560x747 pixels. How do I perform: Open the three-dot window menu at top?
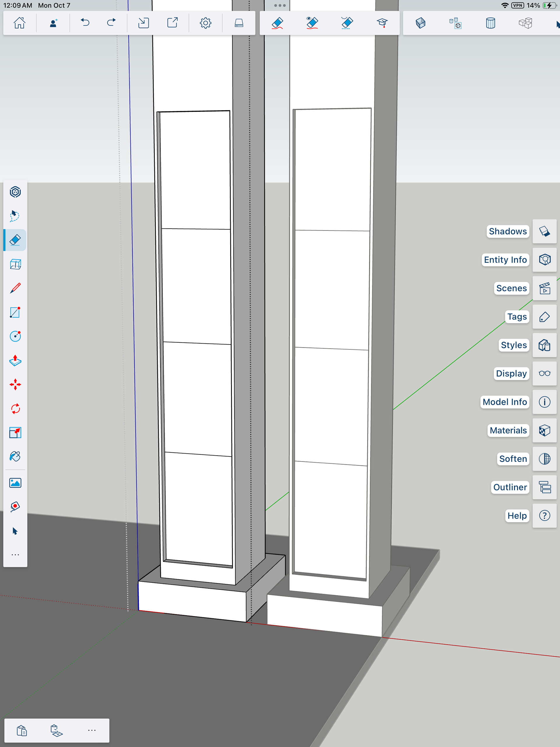[x=280, y=6]
